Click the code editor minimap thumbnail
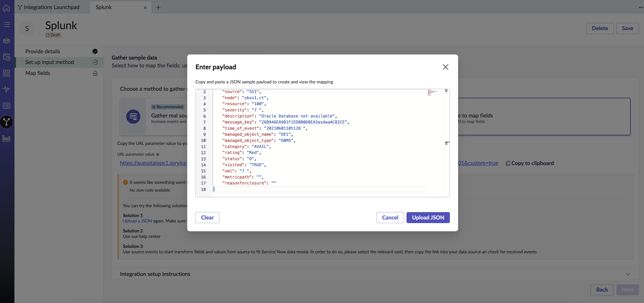Screen dimensions: 644x303 (432, 92)
